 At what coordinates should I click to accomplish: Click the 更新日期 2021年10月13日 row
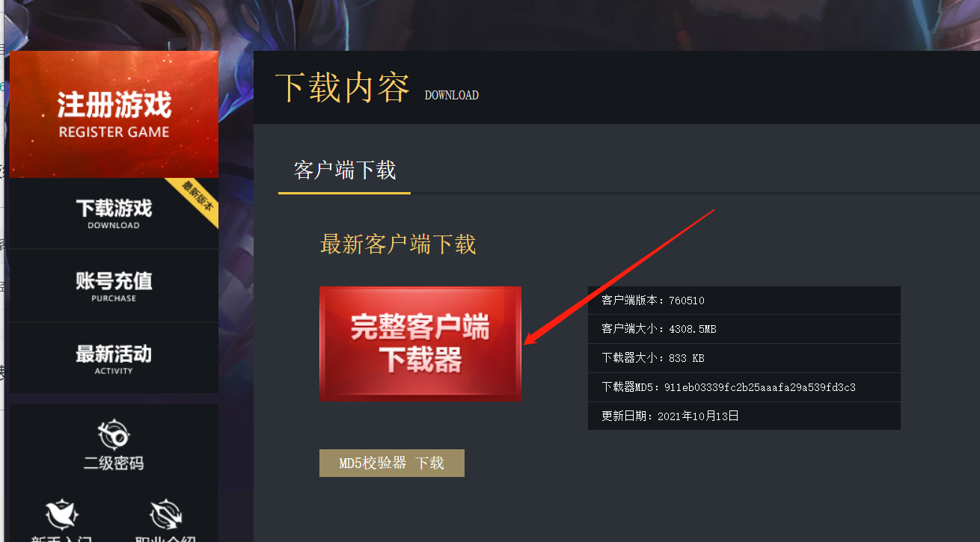click(744, 416)
